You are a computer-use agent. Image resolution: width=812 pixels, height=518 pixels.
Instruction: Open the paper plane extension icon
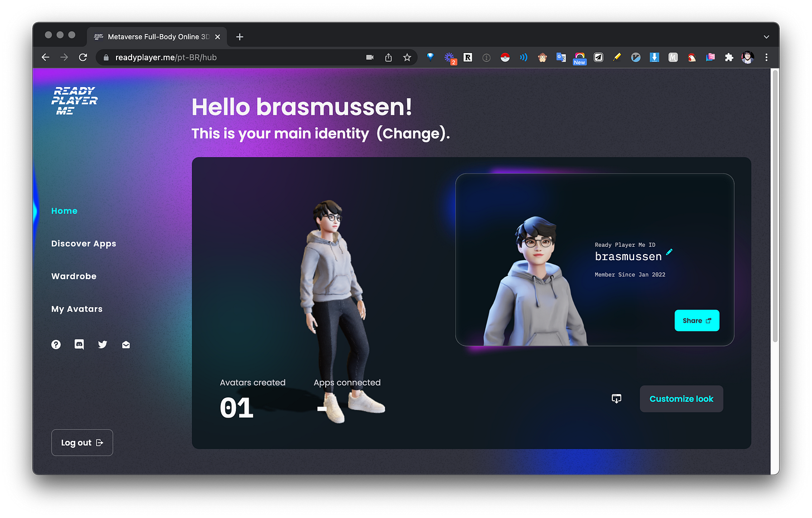tap(598, 57)
